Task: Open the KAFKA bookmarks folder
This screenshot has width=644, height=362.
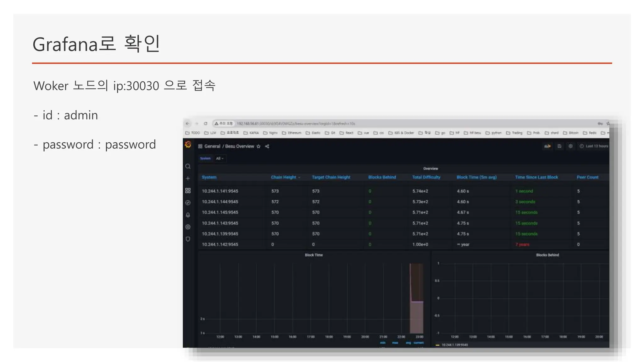Action: click(251, 133)
